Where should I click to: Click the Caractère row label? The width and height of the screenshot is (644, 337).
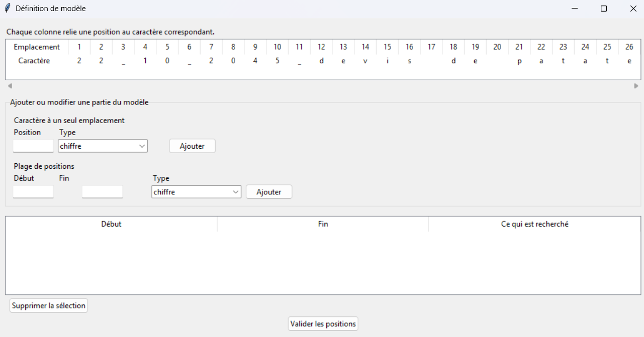(34, 61)
